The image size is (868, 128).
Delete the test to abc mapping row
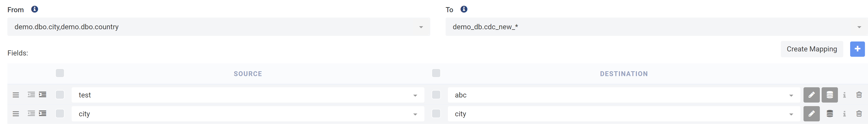click(859, 95)
